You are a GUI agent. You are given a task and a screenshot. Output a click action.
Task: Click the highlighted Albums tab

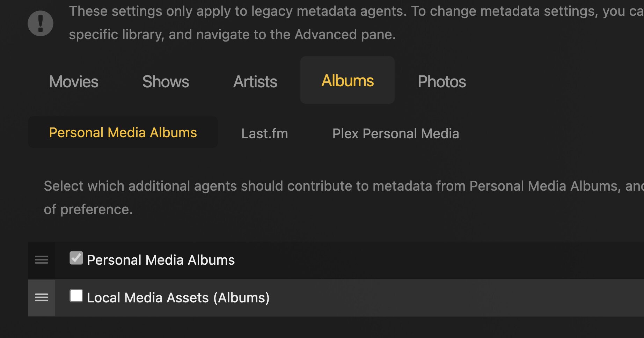[347, 81]
